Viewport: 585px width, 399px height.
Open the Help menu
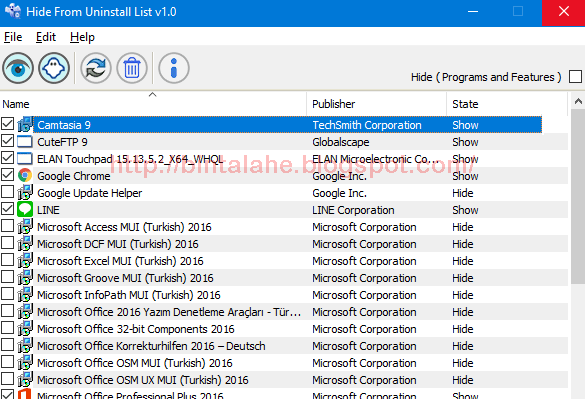coord(82,37)
